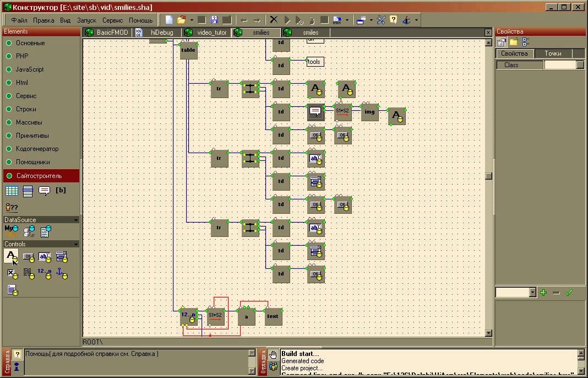This screenshot has width=588, height=378.
Task: Click the delete (X) toolbar icon
Action: [274, 20]
